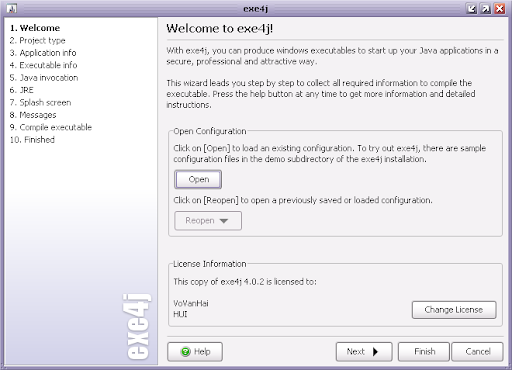Select step 4. Executable info
Image resolution: width=512 pixels, height=370 pixels.
coord(44,65)
